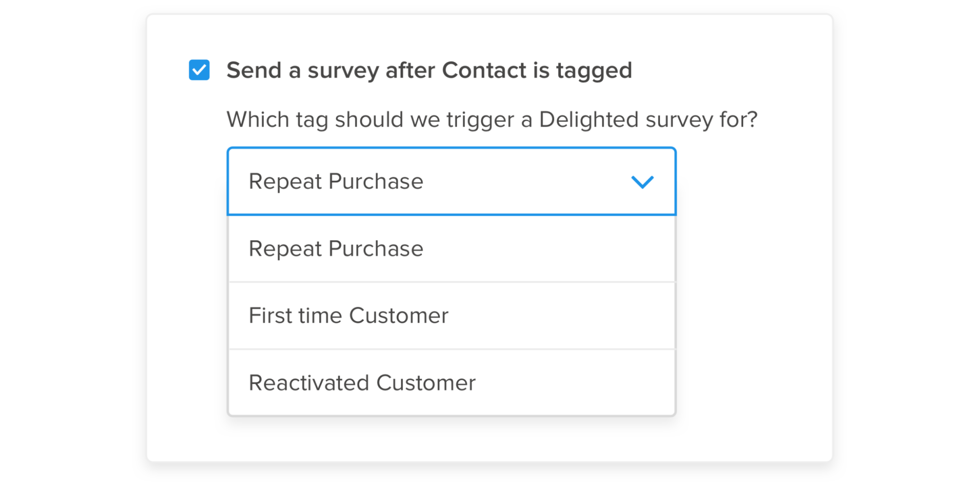Pick the Reactivated Customer tag option

point(362,383)
